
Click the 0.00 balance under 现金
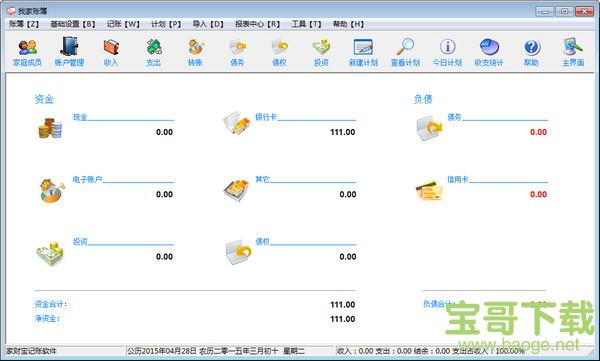click(x=164, y=132)
